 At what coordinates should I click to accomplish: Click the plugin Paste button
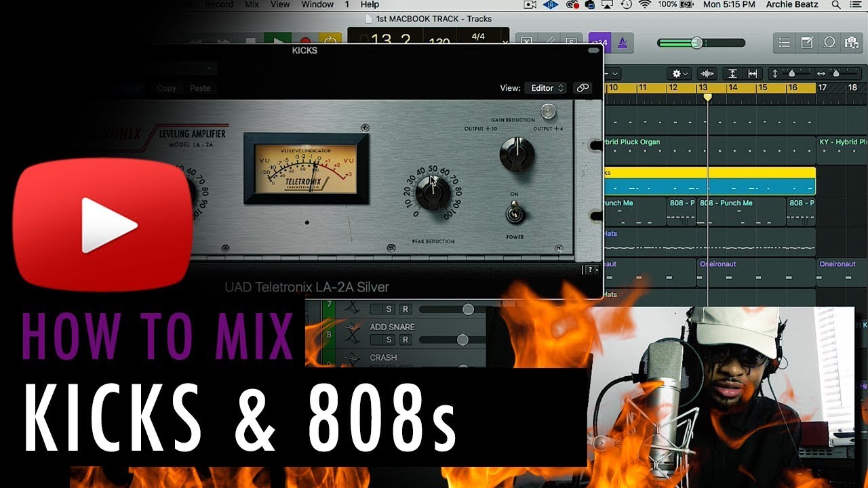[x=200, y=88]
